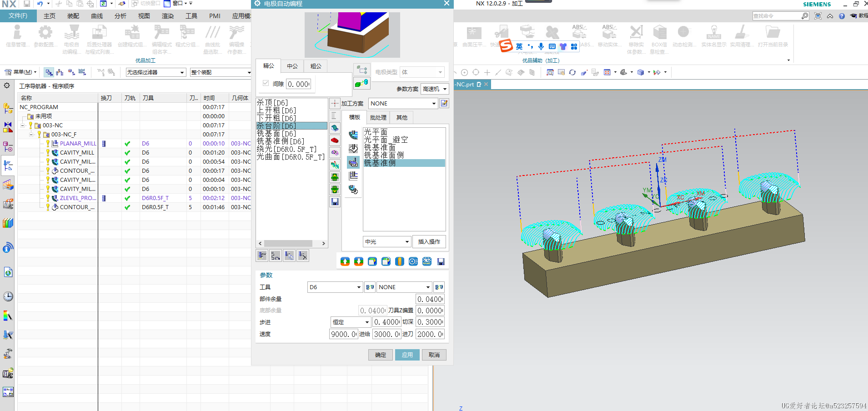Viewport: 868px width, 411px height.
Task: Click the rotate view icon in toolbar
Action: 572,72
